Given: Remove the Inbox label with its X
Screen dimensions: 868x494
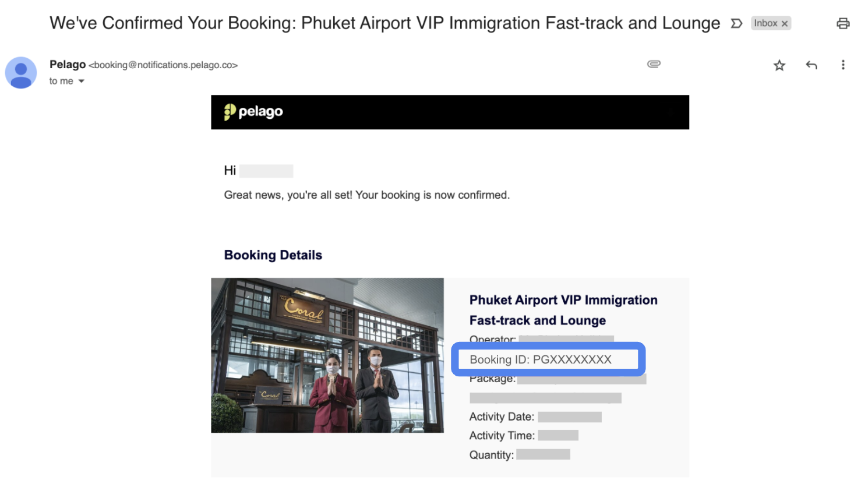Looking at the screenshot, I should [785, 23].
